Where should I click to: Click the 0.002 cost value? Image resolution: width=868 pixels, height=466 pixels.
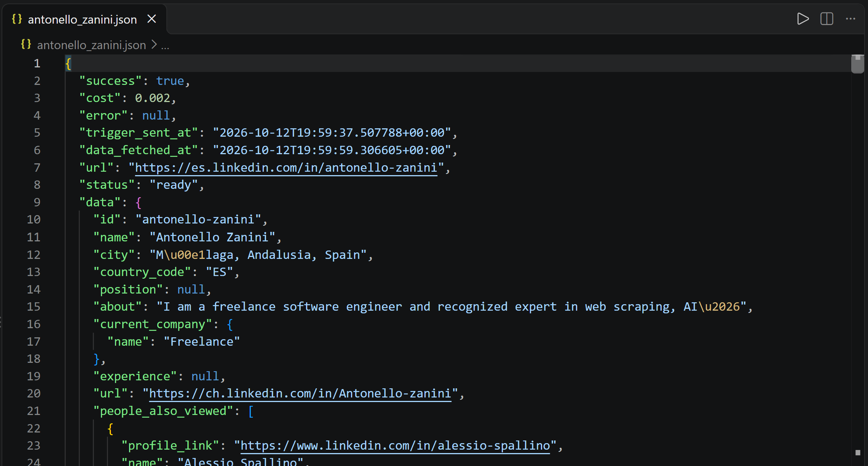tap(153, 98)
